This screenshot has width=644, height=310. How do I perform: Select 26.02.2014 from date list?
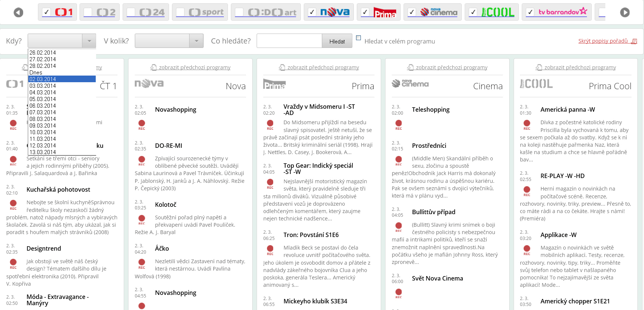[x=62, y=53]
